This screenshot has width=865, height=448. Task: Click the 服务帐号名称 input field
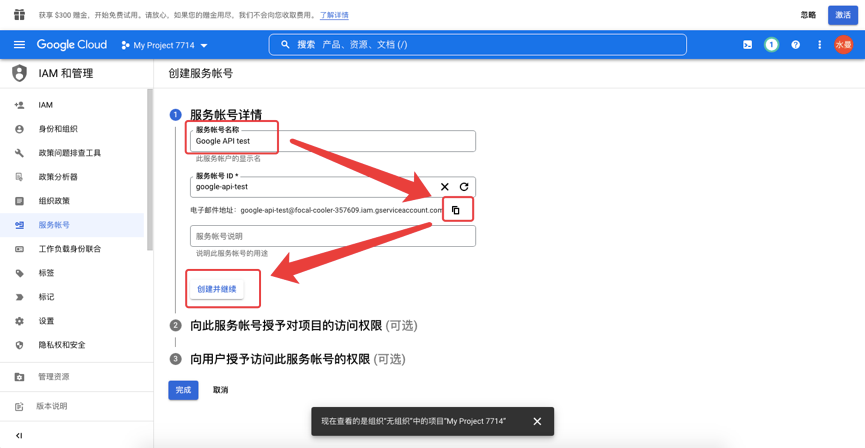point(333,141)
